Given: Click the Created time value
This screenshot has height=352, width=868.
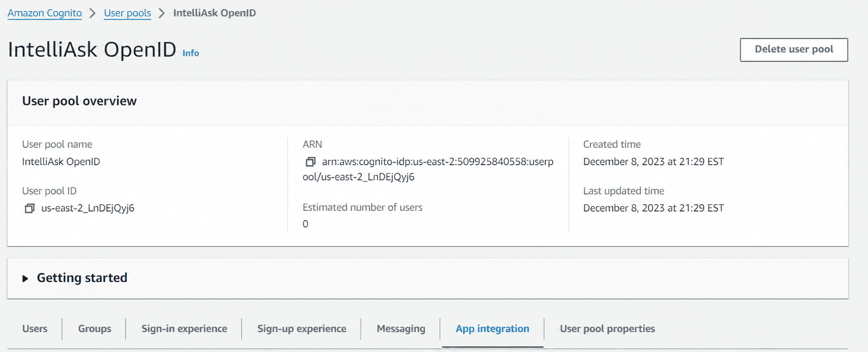Looking at the screenshot, I should (x=653, y=161).
